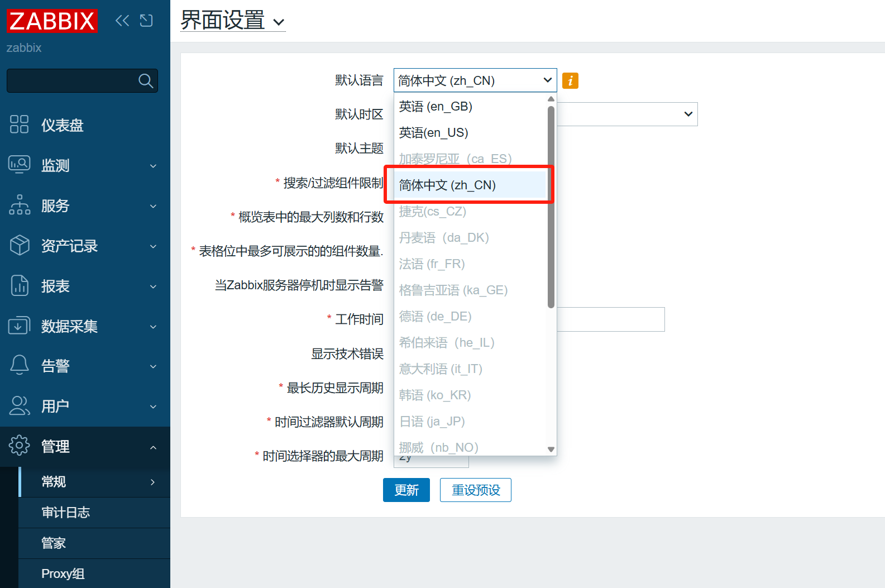Click the kiosk mode icon beside collapse arrows
The height and width of the screenshot is (588, 885).
point(146,21)
